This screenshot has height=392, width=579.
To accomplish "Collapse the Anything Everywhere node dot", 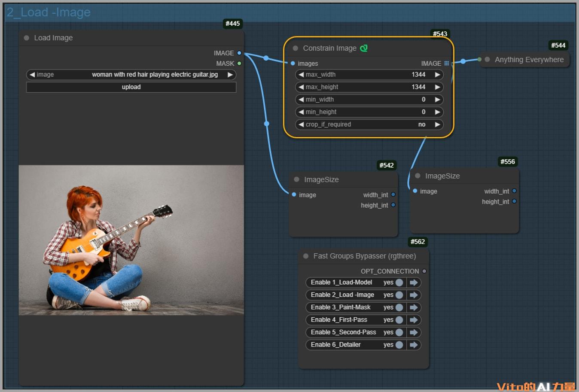I will (487, 60).
